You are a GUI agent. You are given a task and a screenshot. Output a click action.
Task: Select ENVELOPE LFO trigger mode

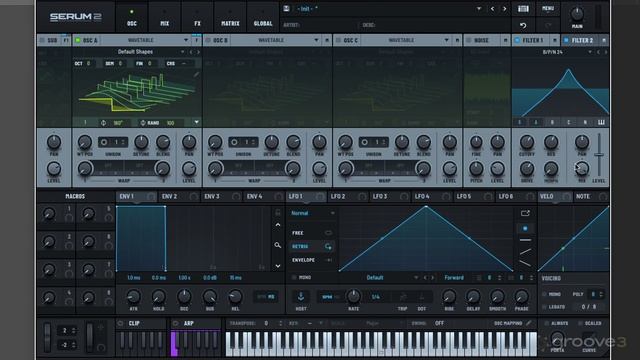[x=312, y=260]
